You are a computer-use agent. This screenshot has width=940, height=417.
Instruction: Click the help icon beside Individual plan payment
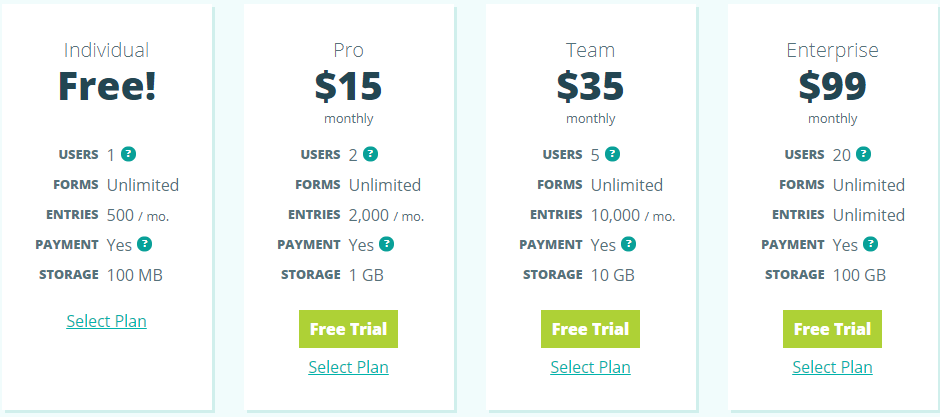145,244
